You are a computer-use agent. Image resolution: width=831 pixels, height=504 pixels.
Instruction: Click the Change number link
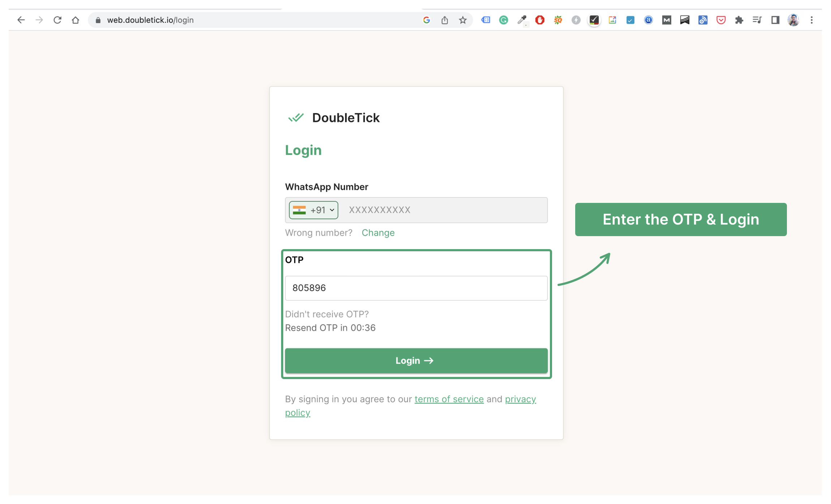[x=378, y=233]
